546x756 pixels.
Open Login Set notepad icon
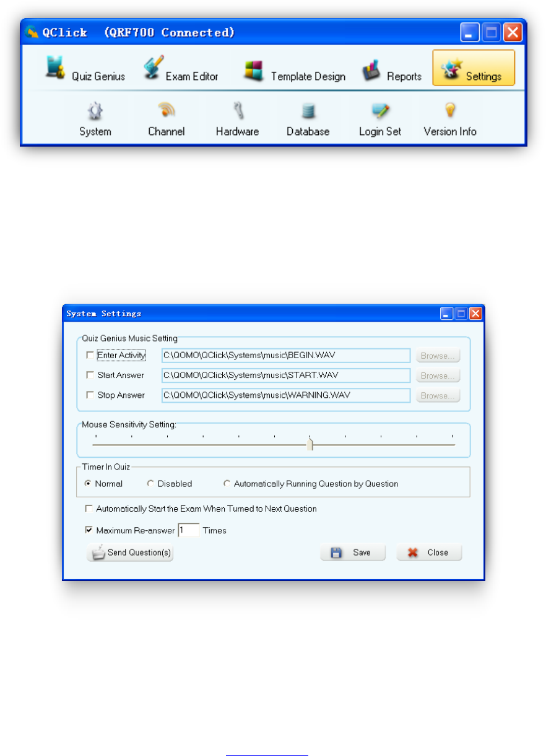tap(380, 111)
